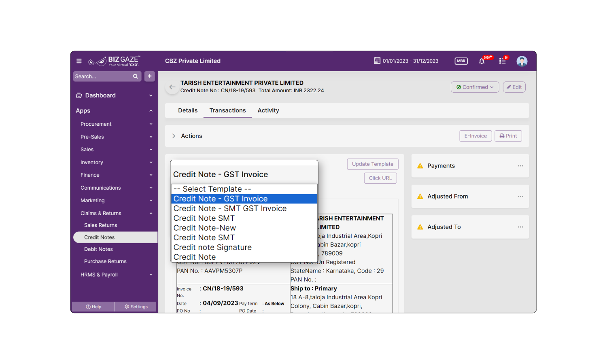Viewport: 607px width, 364px height.
Task: Open Credit Notes in sidebar
Action: click(x=115, y=237)
